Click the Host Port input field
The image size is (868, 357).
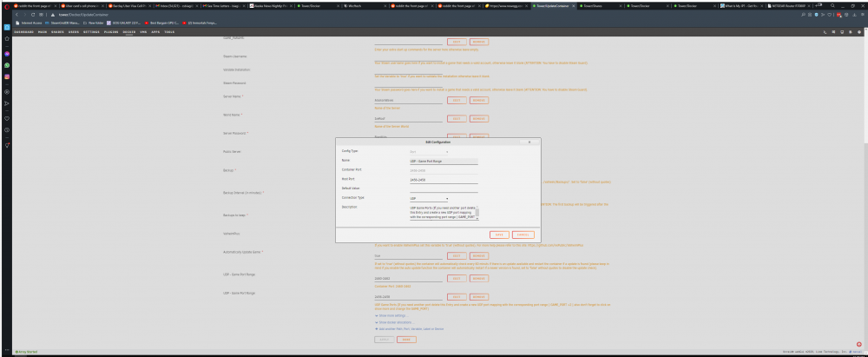click(x=443, y=180)
